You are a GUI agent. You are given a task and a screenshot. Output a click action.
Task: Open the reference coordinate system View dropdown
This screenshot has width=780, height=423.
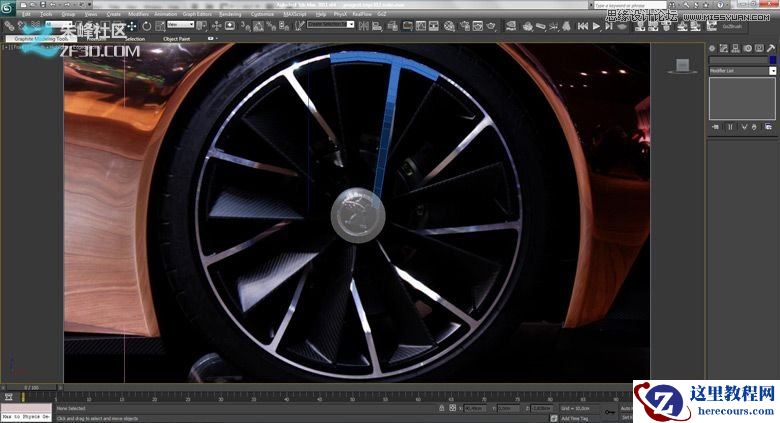point(180,24)
